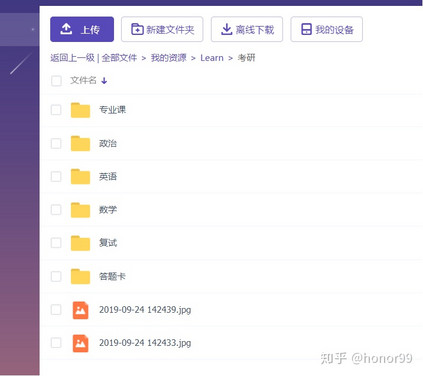
Task: Check the box for 英语 folder
Action: 56,177
